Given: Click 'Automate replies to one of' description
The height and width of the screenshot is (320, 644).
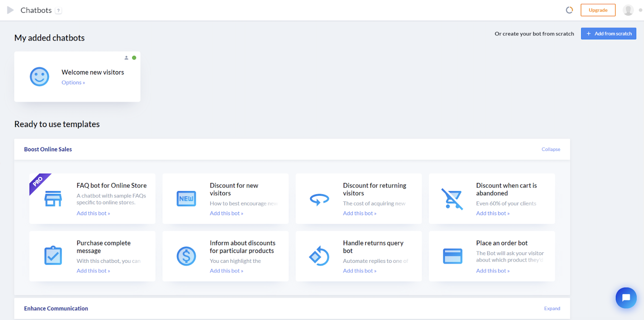Looking at the screenshot, I should (376, 261).
